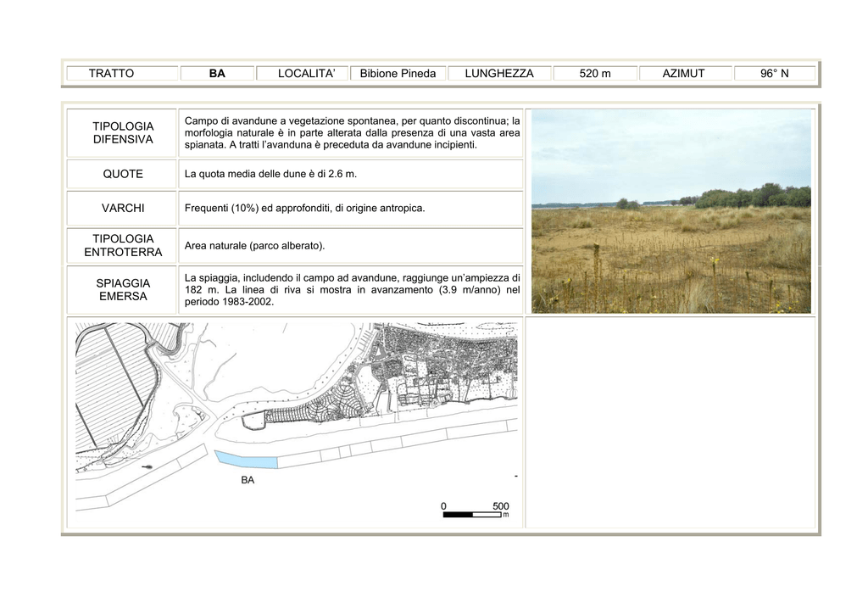Click the 'Area naturale (parco alberato)' text
Viewport: 868px width, 614px height.
click(254, 245)
